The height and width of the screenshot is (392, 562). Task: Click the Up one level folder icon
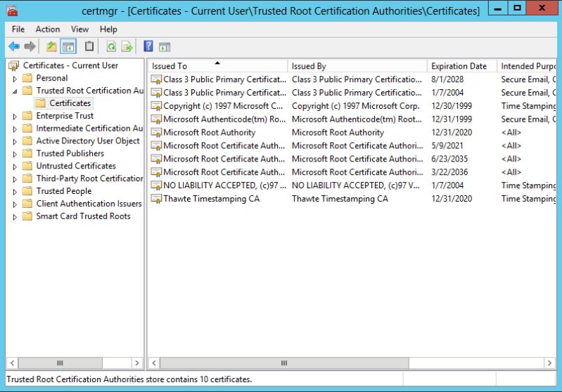[51, 46]
